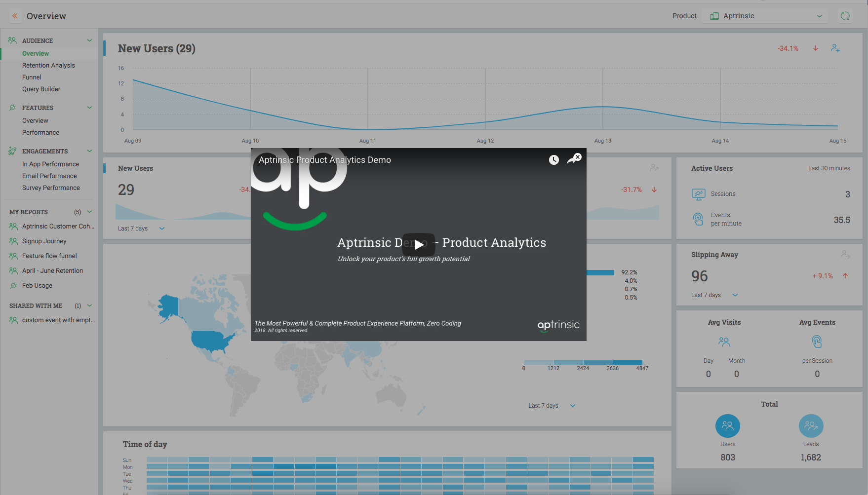
Task: Click the aptrinsic logo in the video
Action: [558, 325]
